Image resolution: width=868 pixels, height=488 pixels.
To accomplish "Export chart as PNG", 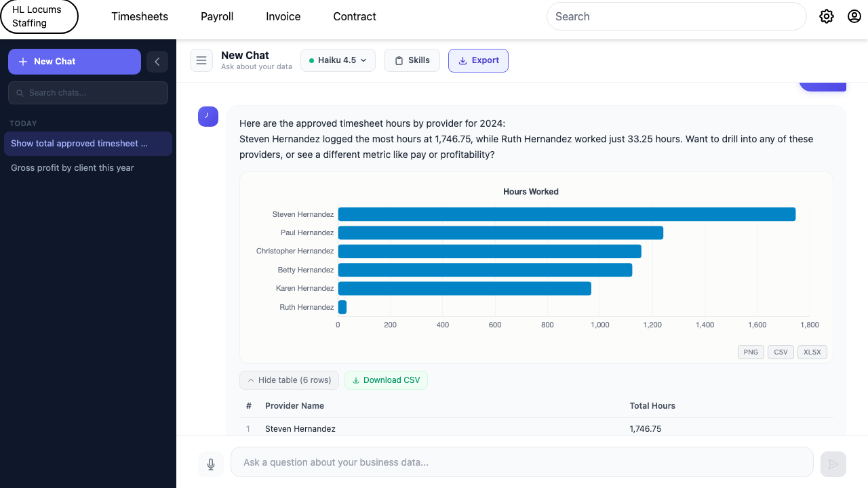I will coord(751,352).
